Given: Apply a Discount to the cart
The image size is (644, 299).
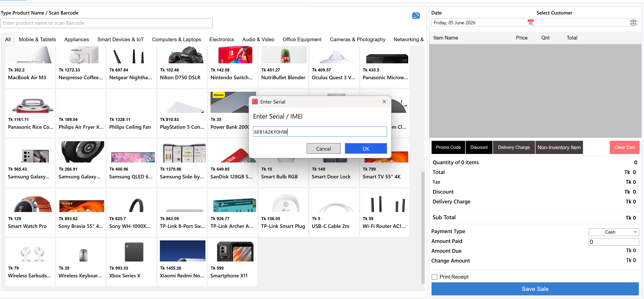Looking at the screenshot, I should pos(479,147).
